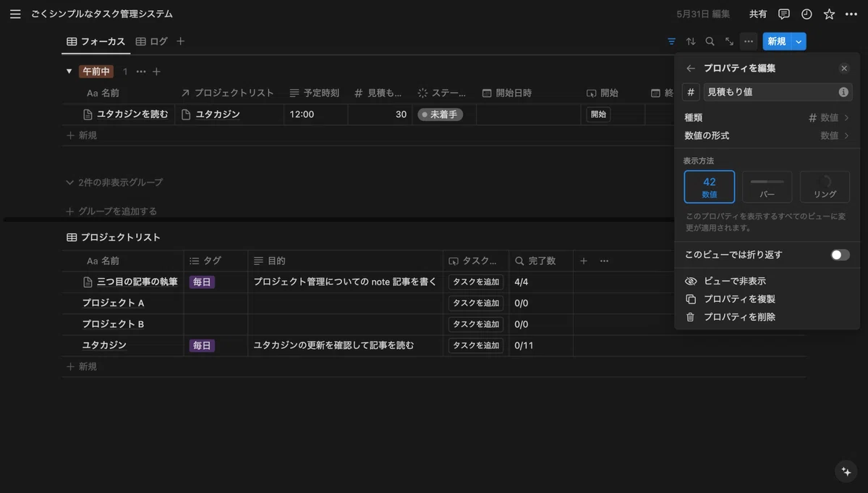Click the 共有 share button

[758, 14]
